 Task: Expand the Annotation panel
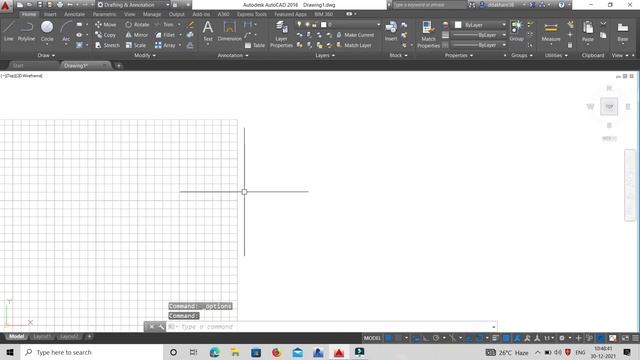pos(233,55)
